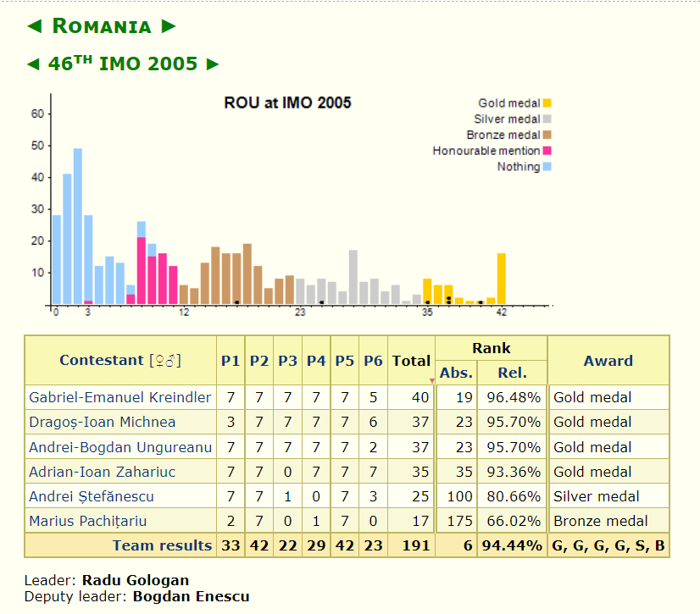Select Michnea's P1 score 3
This screenshot has width=700, height=614.
point(231,422)
